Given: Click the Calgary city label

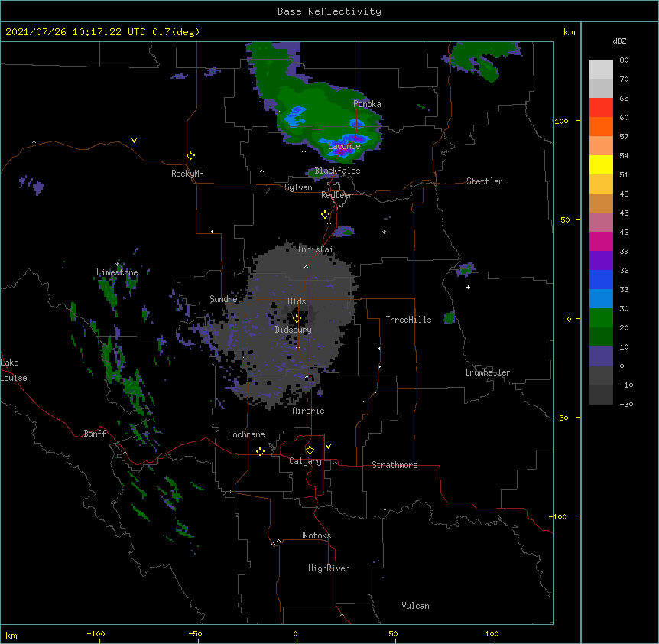Looking at the screenshot, I should tap(305, 461).
